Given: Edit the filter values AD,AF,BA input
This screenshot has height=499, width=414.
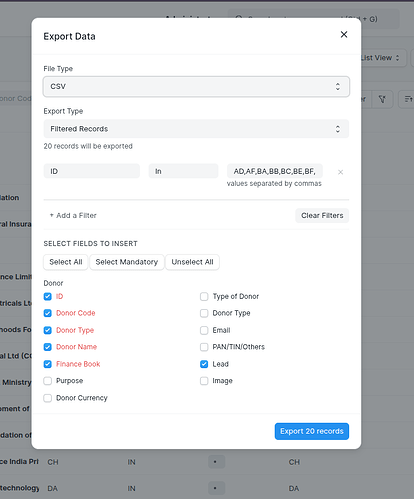Looking at the screenshot, I should click(x=275, y=171).
